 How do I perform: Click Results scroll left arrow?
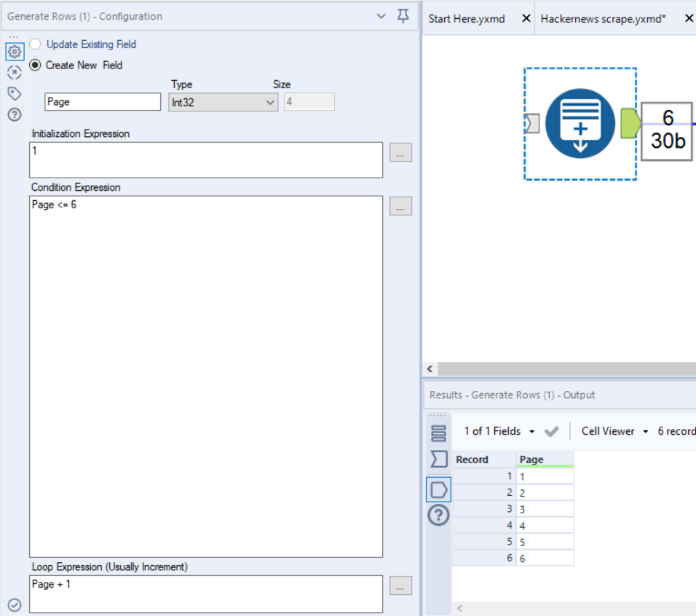[460, 609]
